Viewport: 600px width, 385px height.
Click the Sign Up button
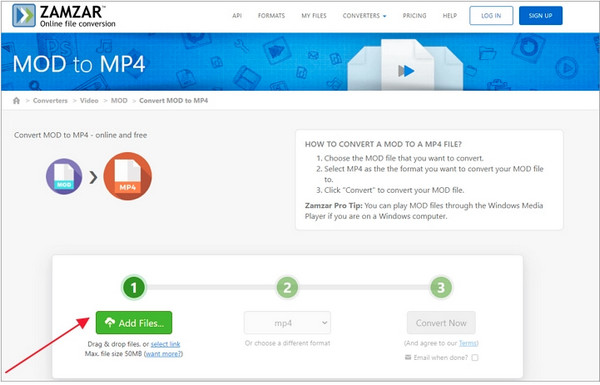click(540, 16)
